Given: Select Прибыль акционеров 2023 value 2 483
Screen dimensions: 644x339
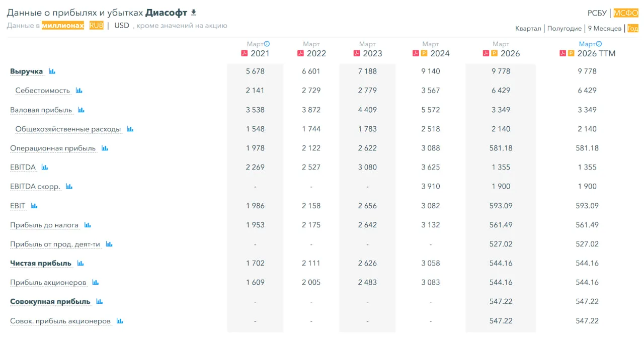Looking at the screenshot, I should tap(367, 282).
